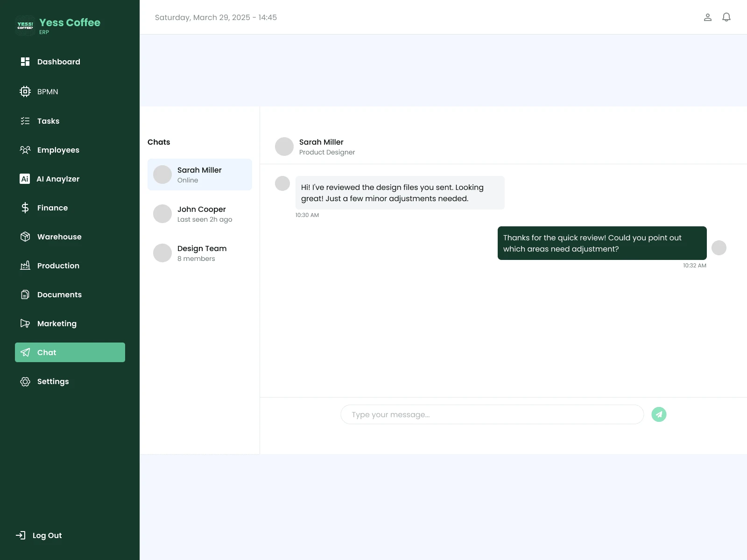Click the AI Analyzer icon

[25, 179]
